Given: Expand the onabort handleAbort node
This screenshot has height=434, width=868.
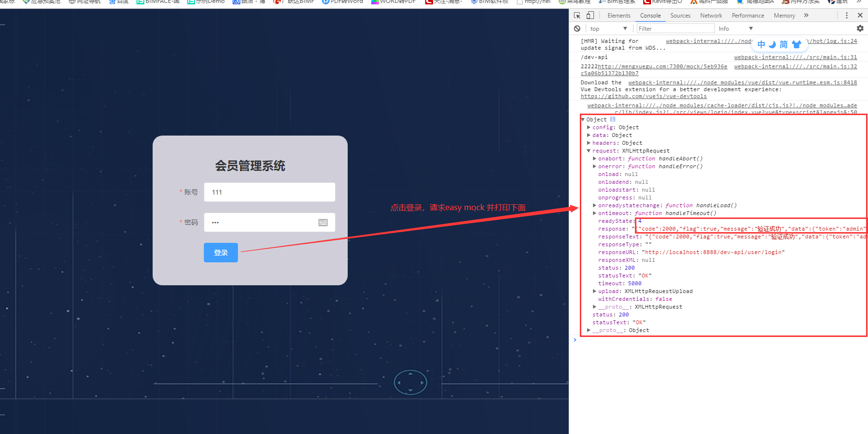Looking at the screenshot, I should 594,158.
